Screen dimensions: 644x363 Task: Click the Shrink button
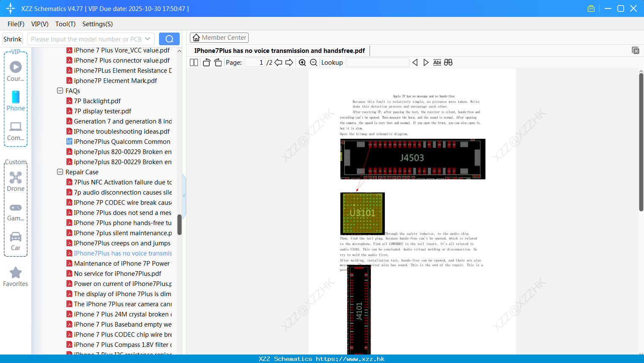click(x=13, y=39)
